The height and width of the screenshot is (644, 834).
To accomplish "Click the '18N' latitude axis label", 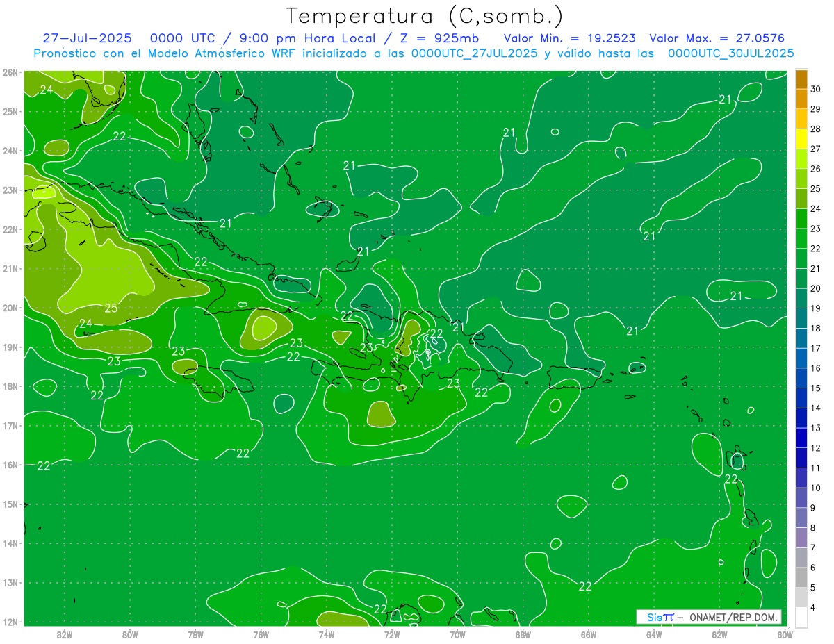I will click(10, 386).
